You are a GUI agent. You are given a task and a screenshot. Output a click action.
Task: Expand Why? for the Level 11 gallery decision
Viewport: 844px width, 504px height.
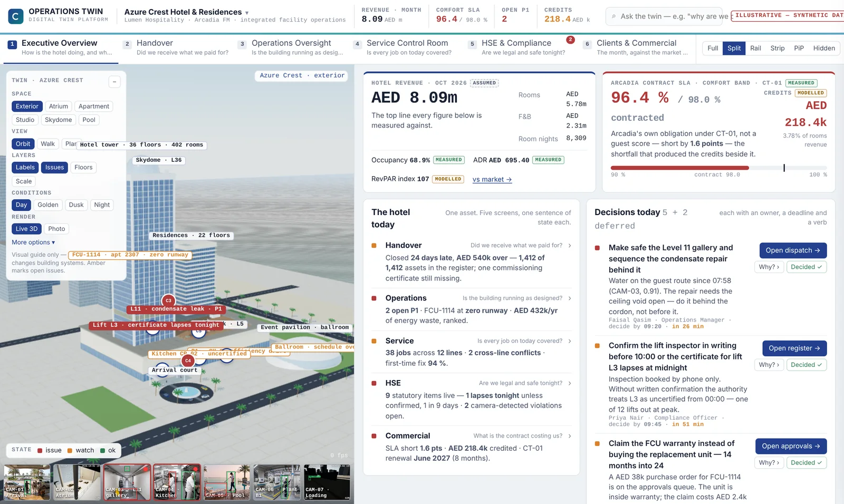[769, 267]
